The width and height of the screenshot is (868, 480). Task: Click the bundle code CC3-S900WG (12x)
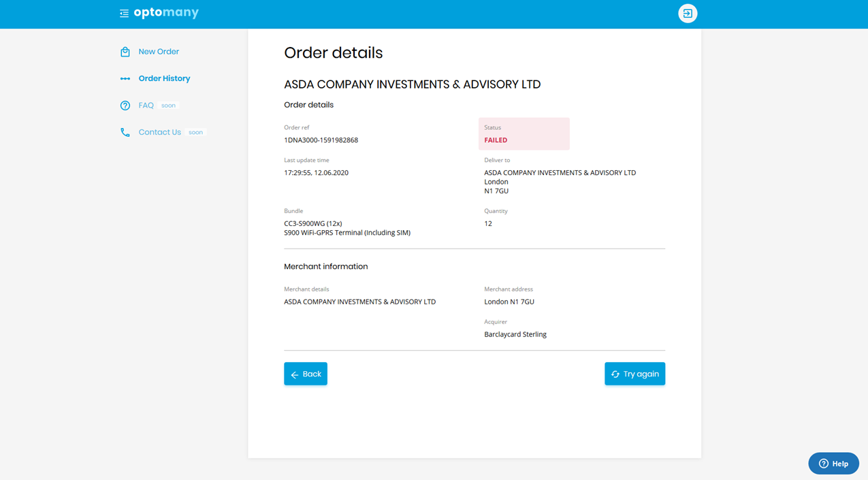(x=312, y=223)
